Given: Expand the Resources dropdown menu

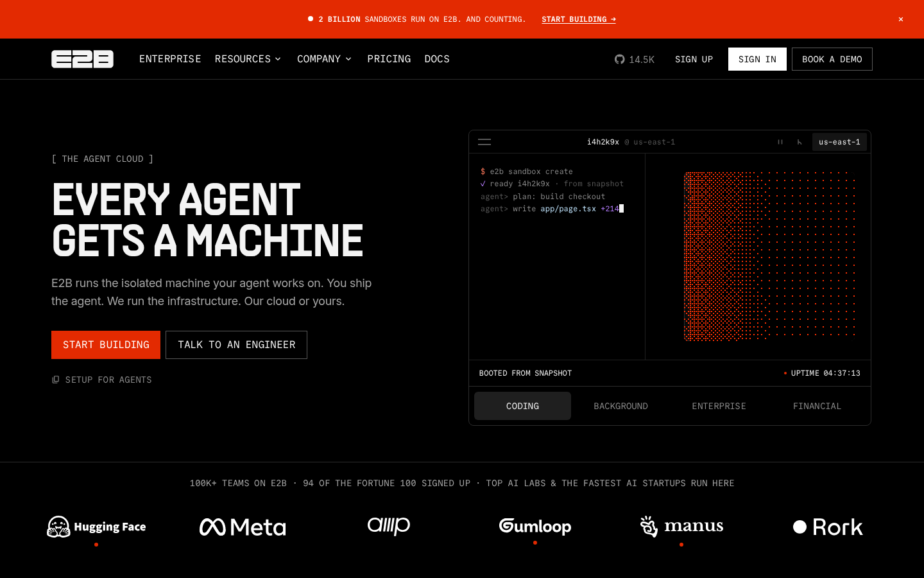Looking at the screenshot, I should pyautogui.click(x=248, y=59).
